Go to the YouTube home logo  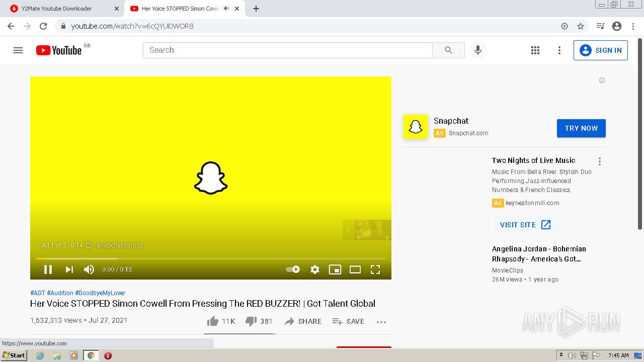tap(59, 50)
